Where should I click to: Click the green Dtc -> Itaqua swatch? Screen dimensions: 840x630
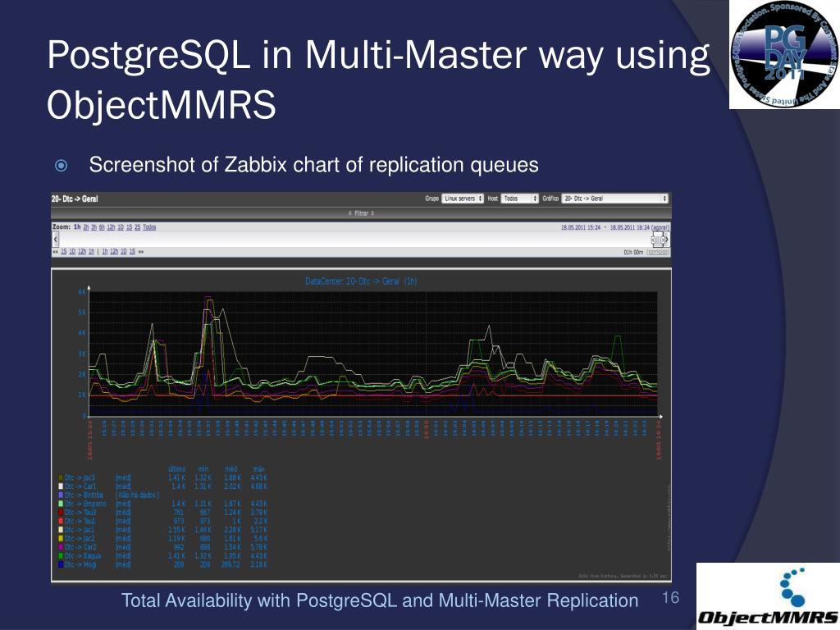61,556
